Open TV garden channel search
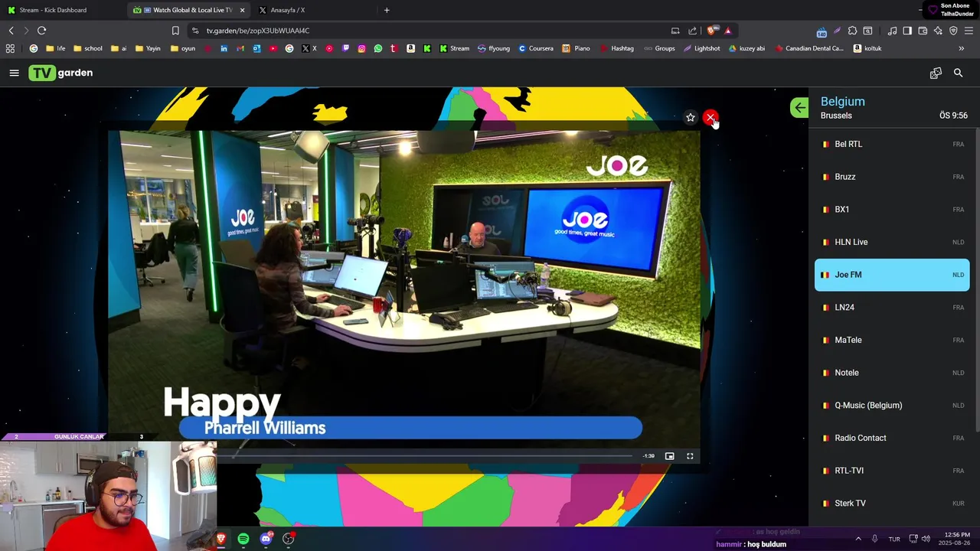Viewport: 980px width, 551px height. click(958, 73)
